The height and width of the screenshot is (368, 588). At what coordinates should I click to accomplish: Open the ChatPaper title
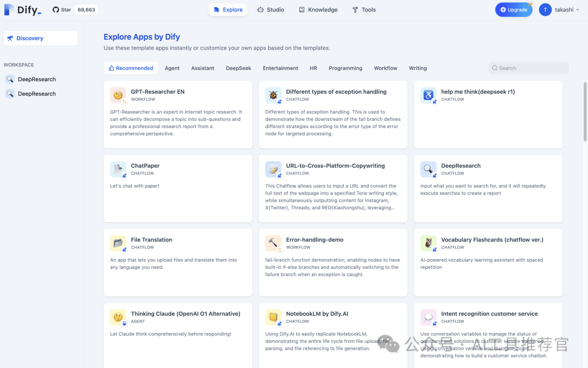(145, 166)
